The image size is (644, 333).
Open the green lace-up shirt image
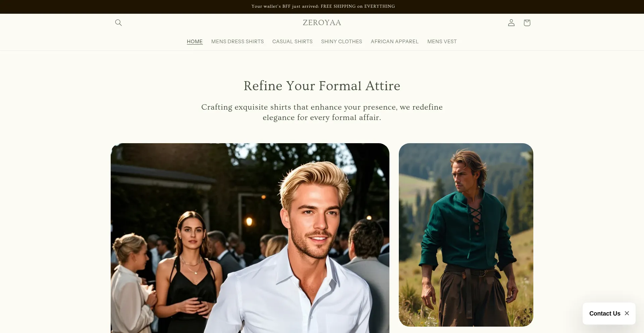[x=466, y=235]
